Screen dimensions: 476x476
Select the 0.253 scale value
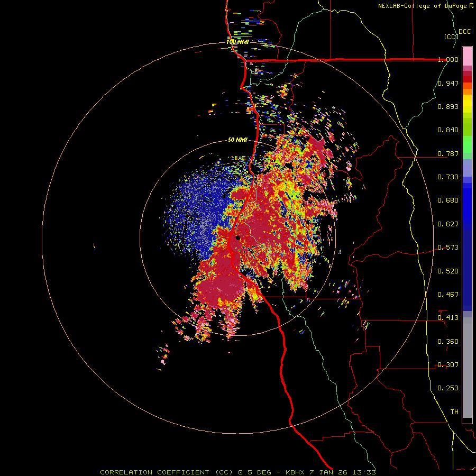(x=448, y=388)
